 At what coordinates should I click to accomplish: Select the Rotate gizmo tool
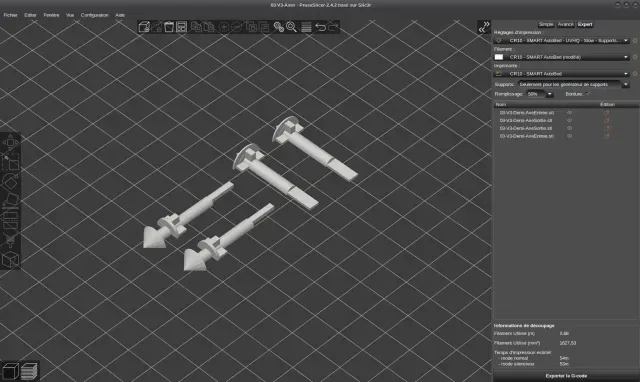[10, 182]
